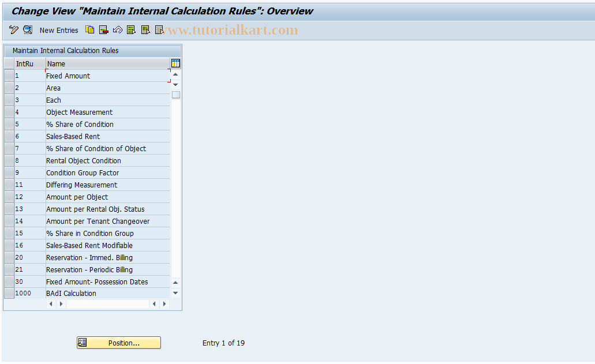Click the Position... button
595x364 pixels.
pyautogui.click(x=119, y=343)
